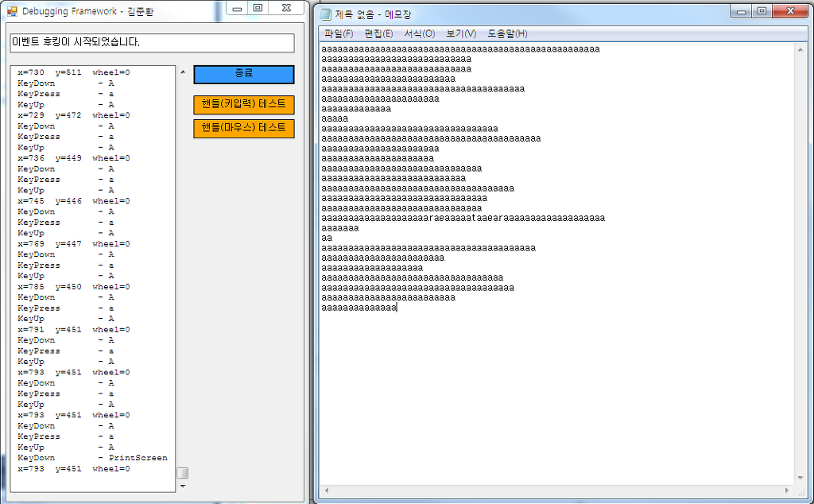Click the event log scrollbar thumb
The height and width of the screenshot is (504, 814).
pos(183,473)
